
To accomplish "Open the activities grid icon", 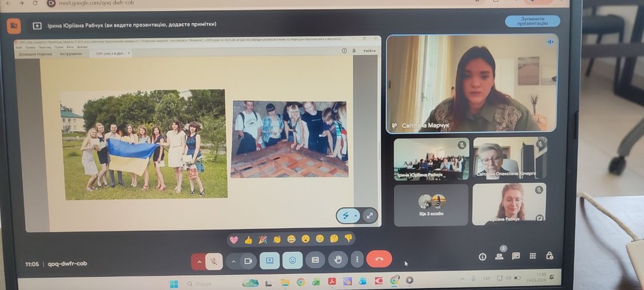I will pos(533,256).
